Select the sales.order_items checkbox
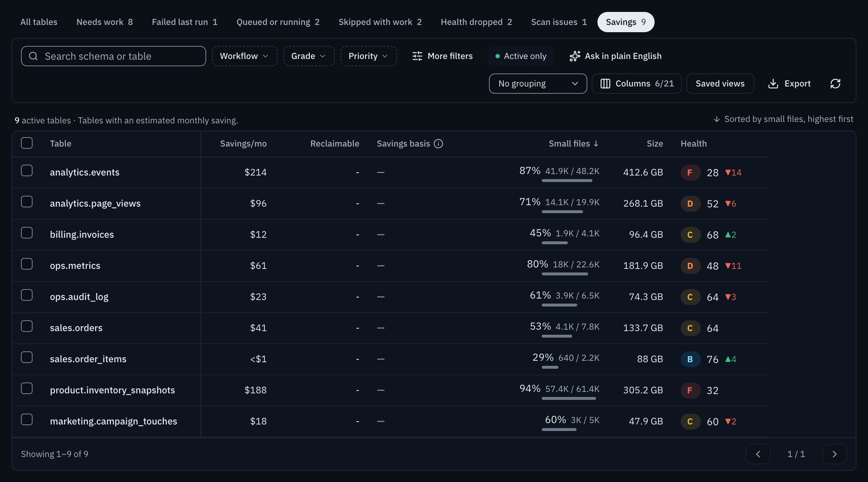The image size is (868, 482). coord(27,357)
